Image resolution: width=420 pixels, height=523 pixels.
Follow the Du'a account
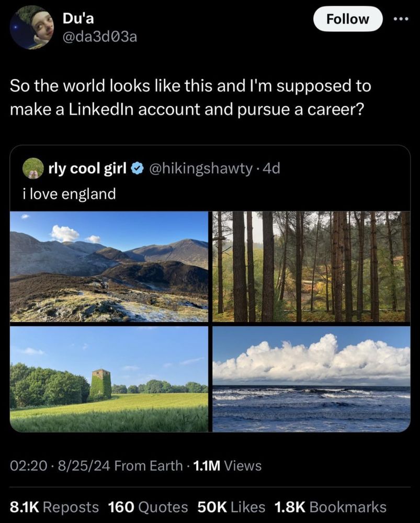[x=347, y=19]
